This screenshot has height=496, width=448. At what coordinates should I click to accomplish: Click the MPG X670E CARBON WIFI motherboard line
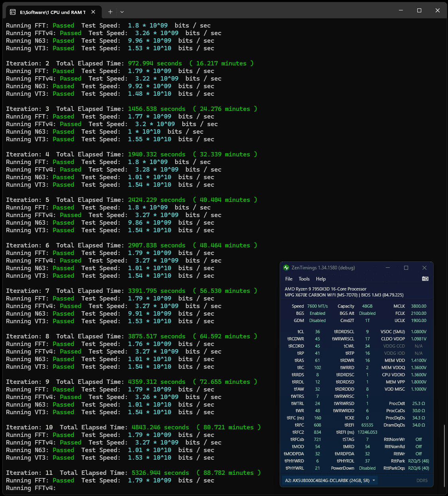pos(344,295)
